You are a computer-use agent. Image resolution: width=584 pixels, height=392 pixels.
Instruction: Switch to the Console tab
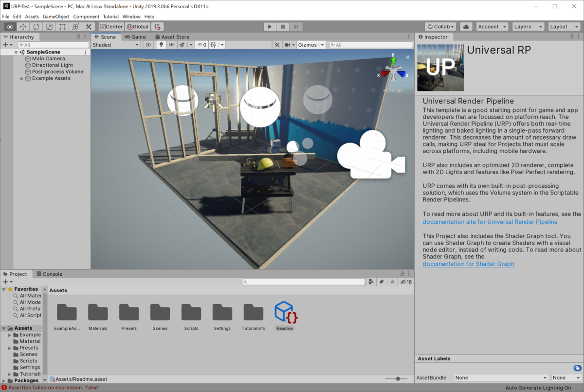click(49, 274)
